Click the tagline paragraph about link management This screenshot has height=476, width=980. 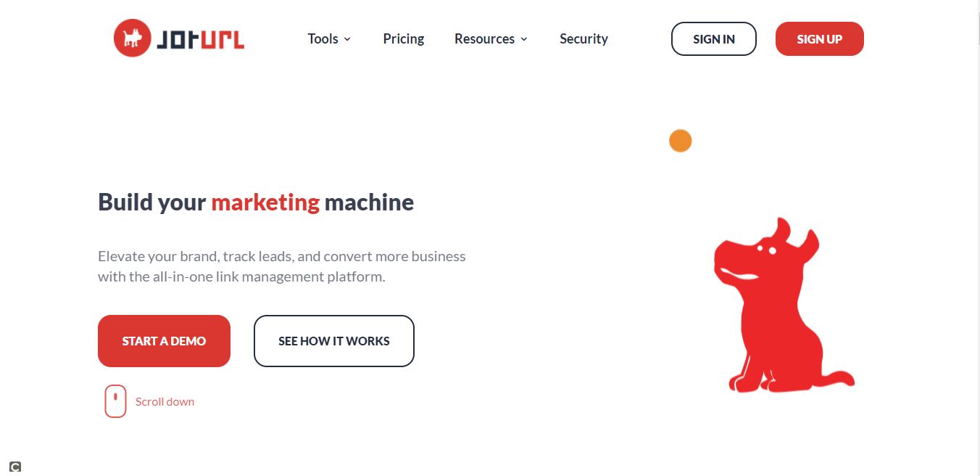click(x=282, y=266)
